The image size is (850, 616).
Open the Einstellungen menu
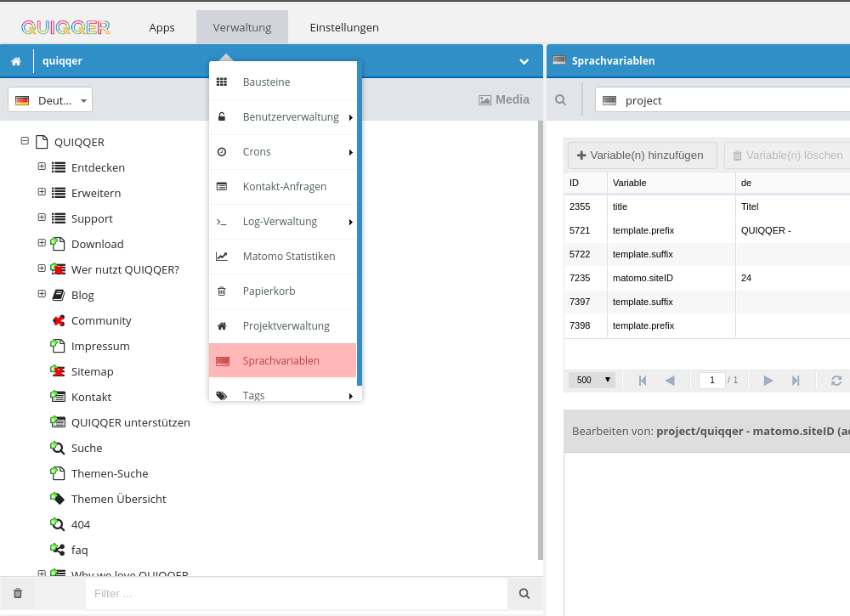coord(344,27)
